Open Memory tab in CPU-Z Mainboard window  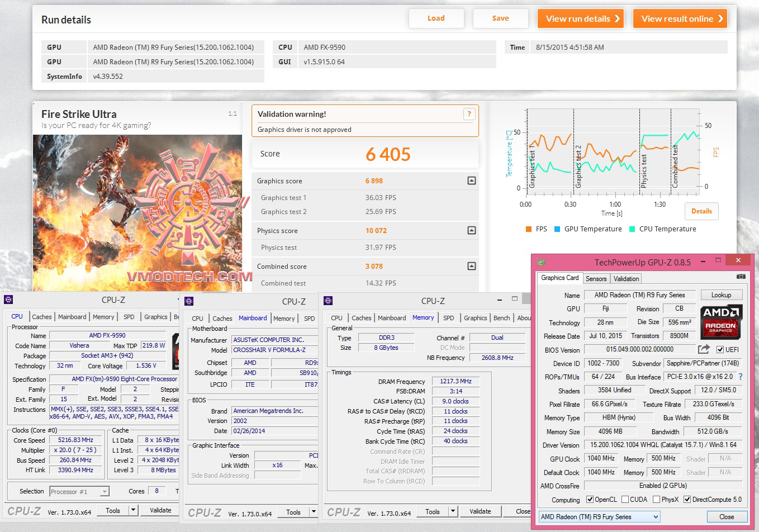[x=284, y=319]
